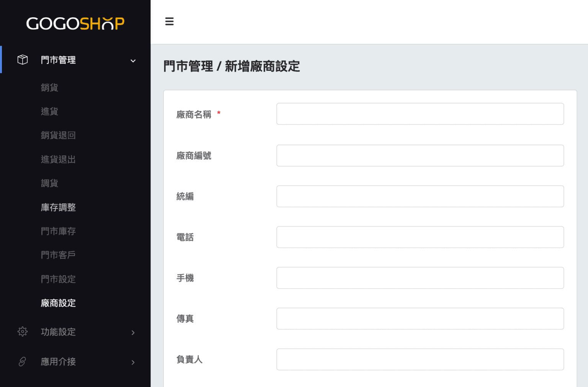
Task: Focus the 統編 input field
Action: pyautogui.click(x=420, y=196)
